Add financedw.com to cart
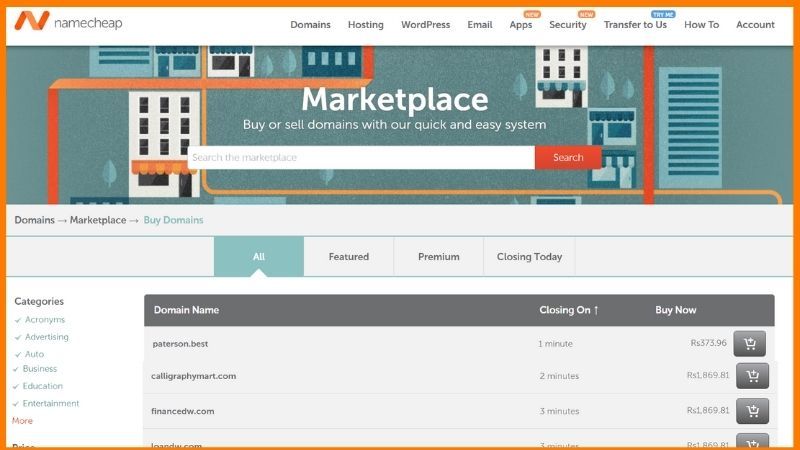 [x=752, y=411]
